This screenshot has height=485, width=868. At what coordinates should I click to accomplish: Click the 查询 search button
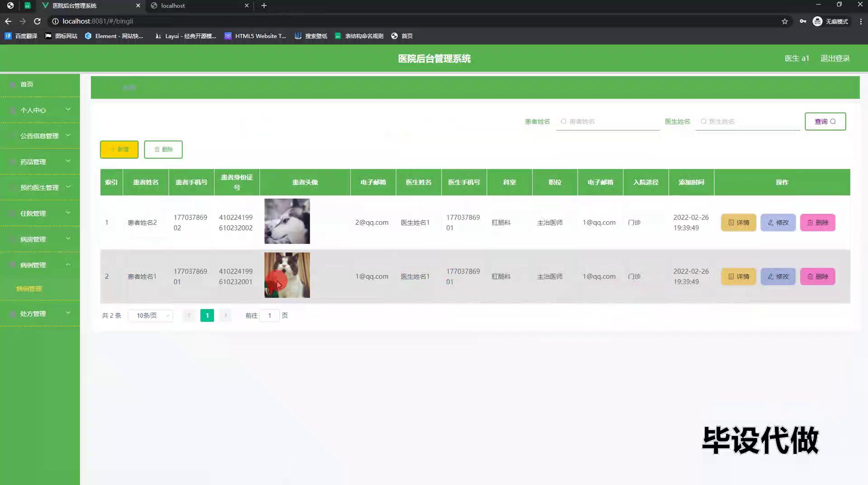(x=825, y=121)
